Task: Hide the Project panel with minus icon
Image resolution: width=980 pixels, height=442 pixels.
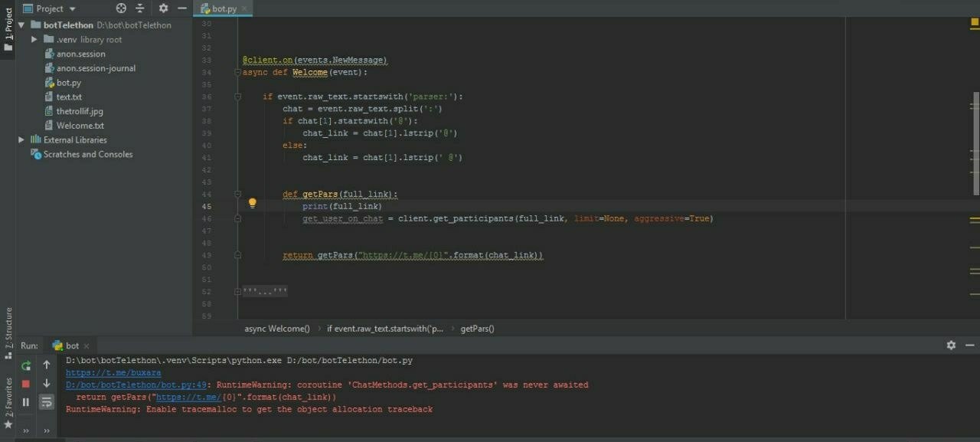Action: 182,8
